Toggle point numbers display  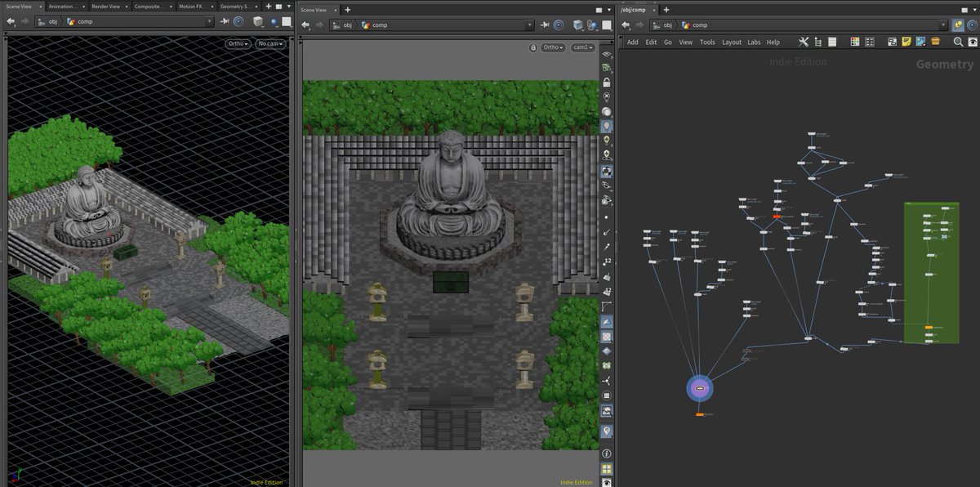pyautogui.click(x=607, y=261)
